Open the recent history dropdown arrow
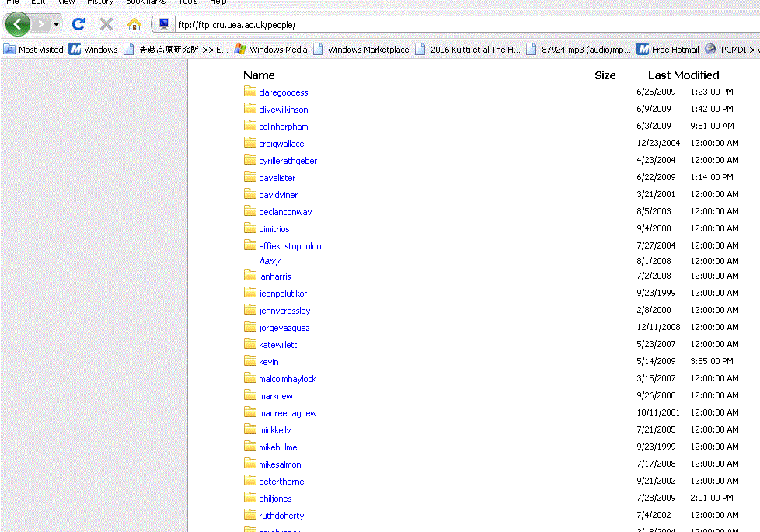 (x=56, y=24)
